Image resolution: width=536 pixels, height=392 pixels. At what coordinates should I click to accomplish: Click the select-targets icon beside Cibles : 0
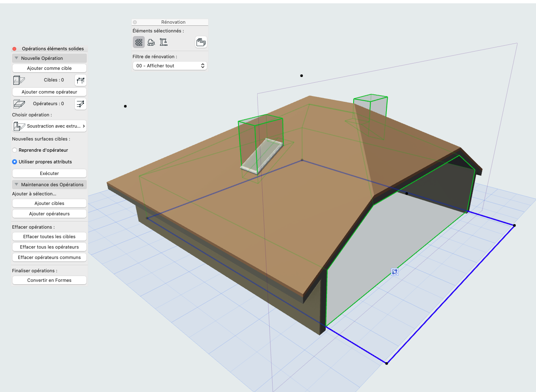click(x=81, y=80)
